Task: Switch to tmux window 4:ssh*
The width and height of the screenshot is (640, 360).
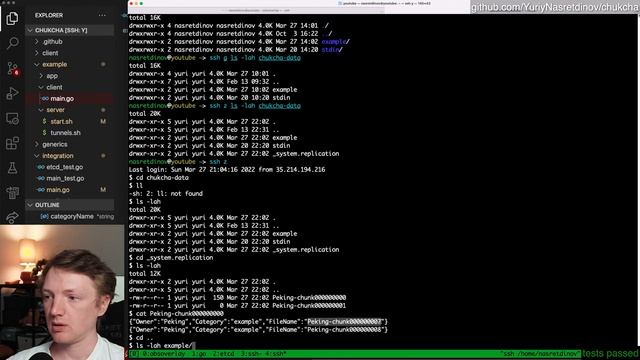Action: [276, 354]
